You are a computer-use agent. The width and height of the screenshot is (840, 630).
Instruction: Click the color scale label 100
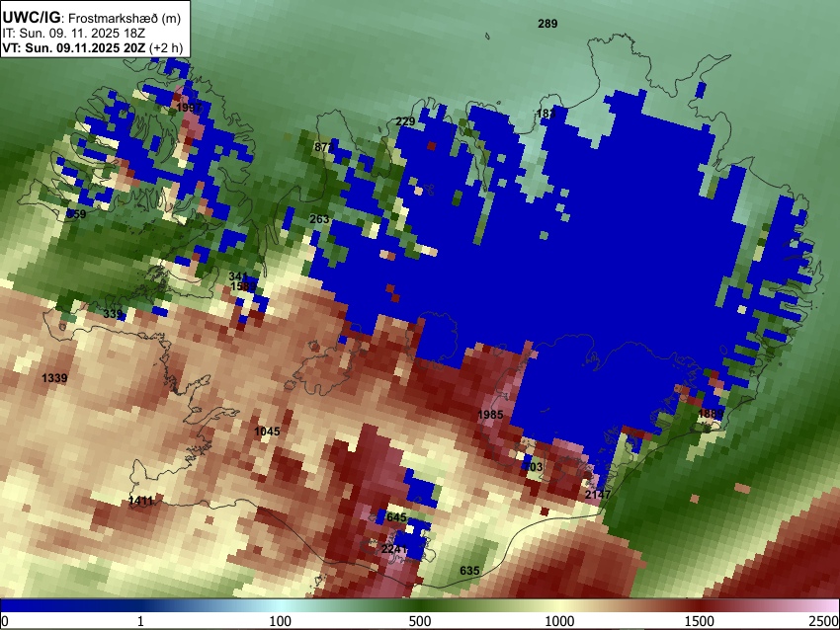pyautogui.click(x=281, y=621)
